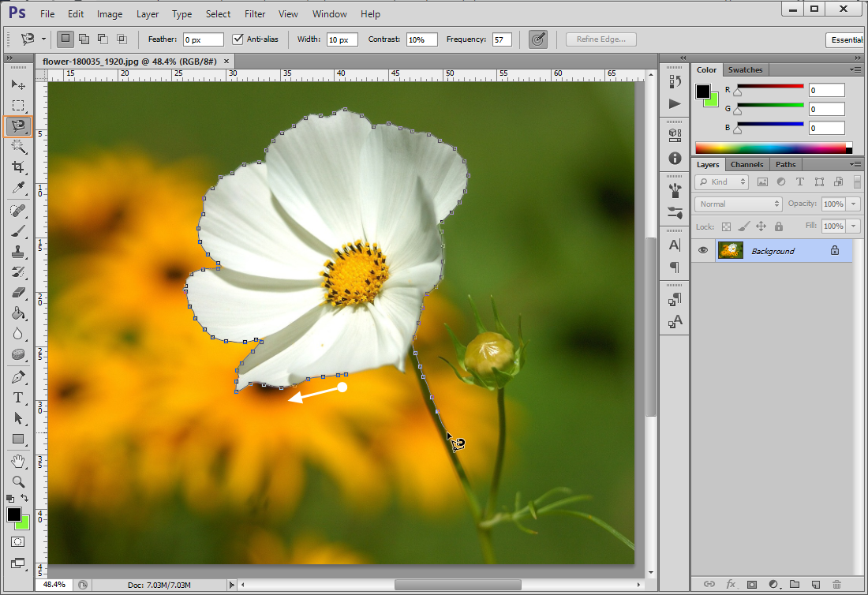The height and width of the screenshot is (595, 868).
Task: Click the foreground color swatch in Tools panel
Action: (14, 515)
